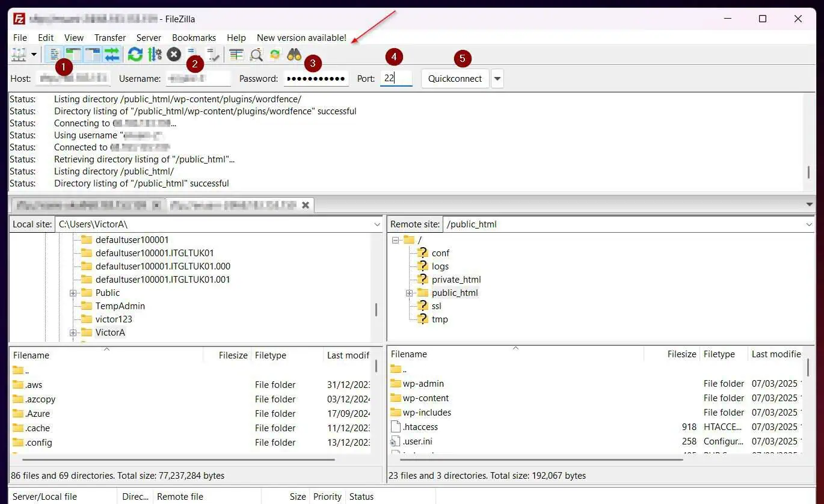The height and width of the screenshot is (504, 824).
Task: Search for files with binoculars icon
Action: coord(294,55)
